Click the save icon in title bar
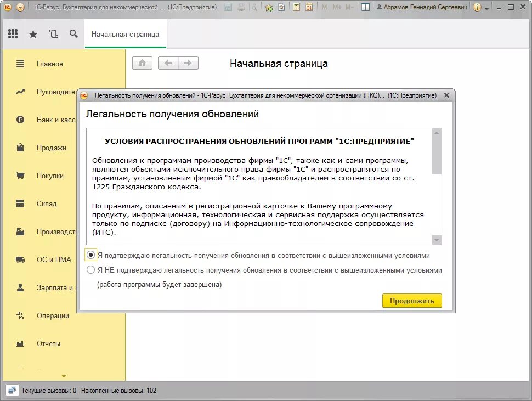This screenshot has height=401, width=532. pos(228,7)
